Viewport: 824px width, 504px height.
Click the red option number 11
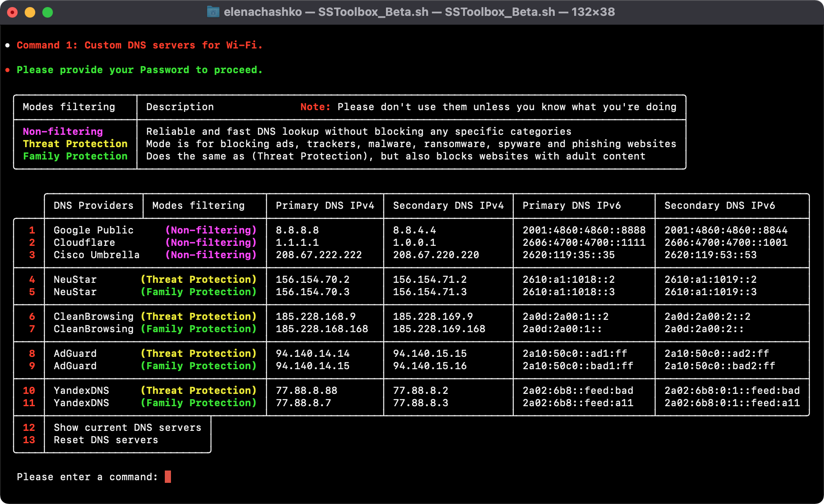(x=29, y=403)
